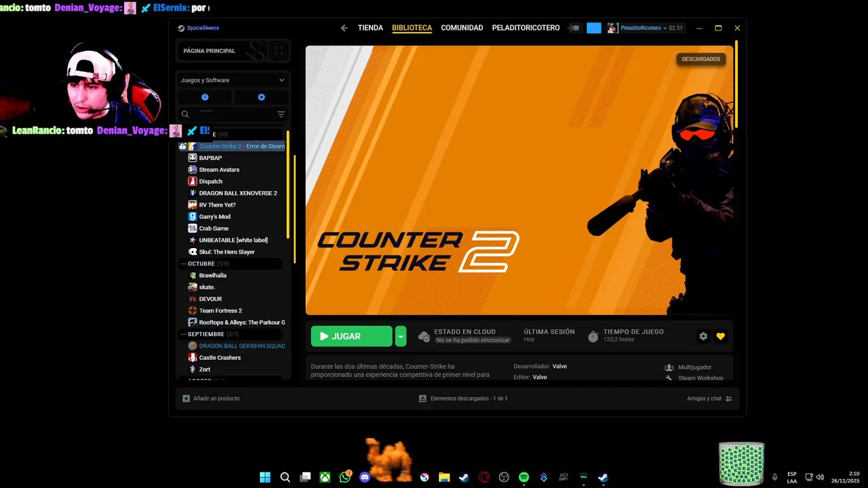Open the game settings gear icon

(x=703, y=336)
